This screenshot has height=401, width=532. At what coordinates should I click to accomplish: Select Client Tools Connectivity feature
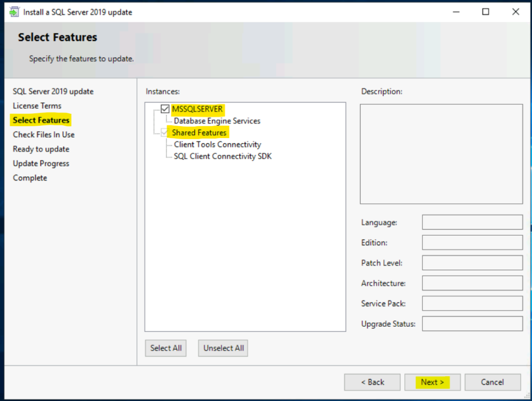218,144
